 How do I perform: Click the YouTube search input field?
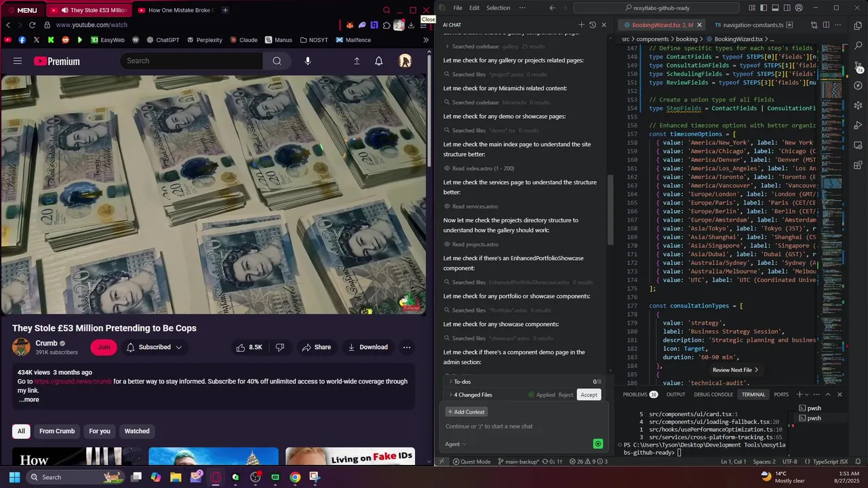pos(192,61)
